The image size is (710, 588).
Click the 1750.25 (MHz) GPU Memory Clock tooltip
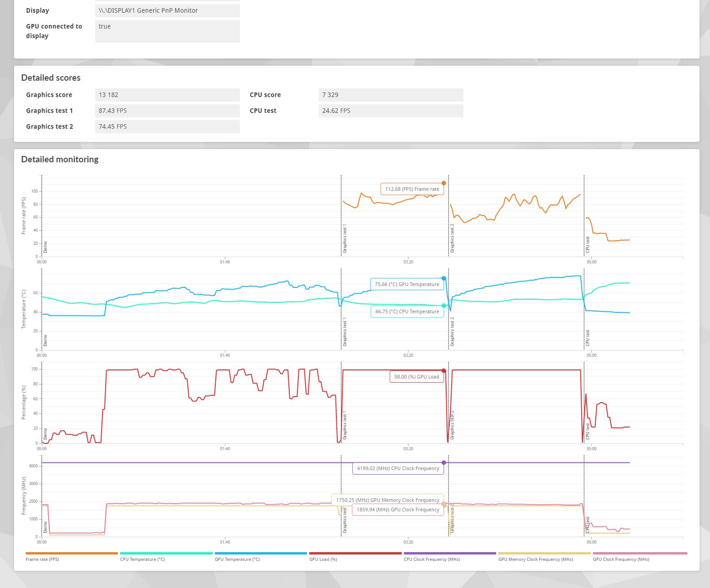pos(388,500)
